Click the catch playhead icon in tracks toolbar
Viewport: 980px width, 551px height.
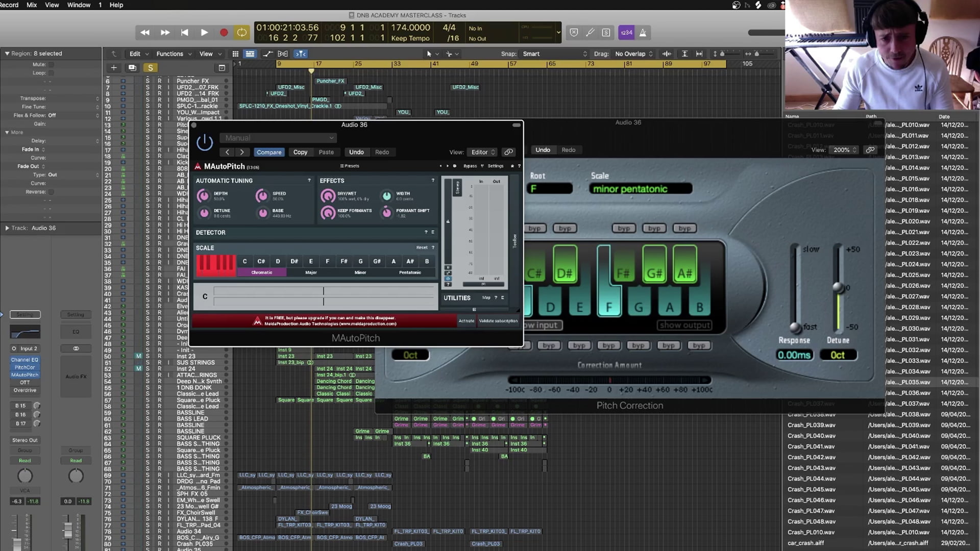(301, 54)
